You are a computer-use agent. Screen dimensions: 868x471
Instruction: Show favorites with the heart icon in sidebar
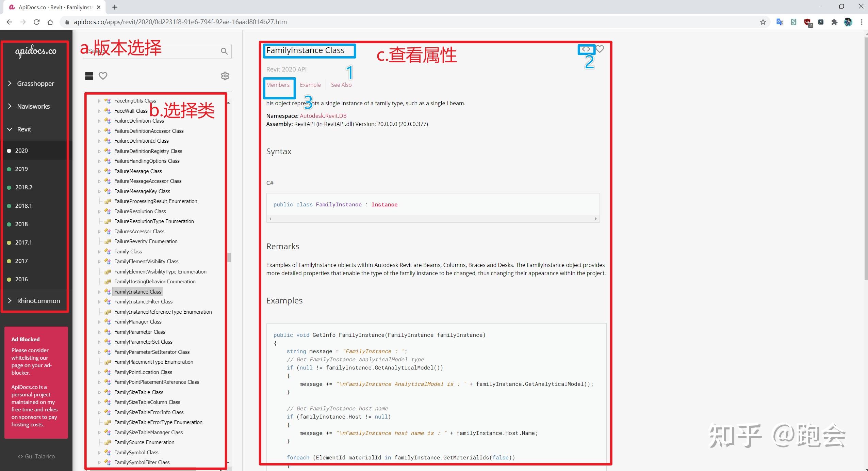[x=103, y=76]
